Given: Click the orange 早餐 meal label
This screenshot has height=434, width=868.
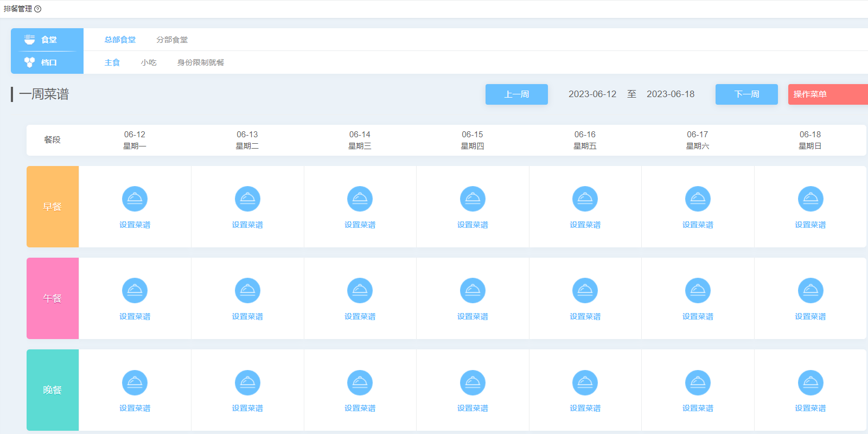Looking at the screenshot, I should coord(53,207).
